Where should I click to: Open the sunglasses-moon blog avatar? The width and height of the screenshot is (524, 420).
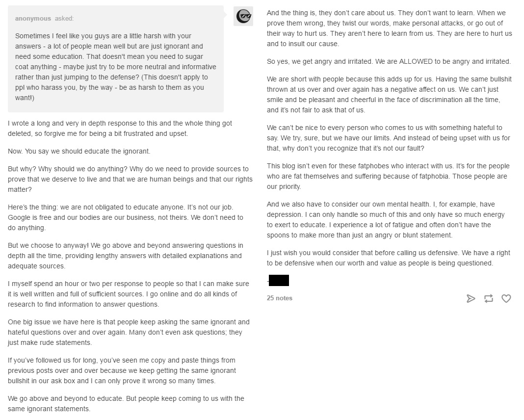point(243,16)
